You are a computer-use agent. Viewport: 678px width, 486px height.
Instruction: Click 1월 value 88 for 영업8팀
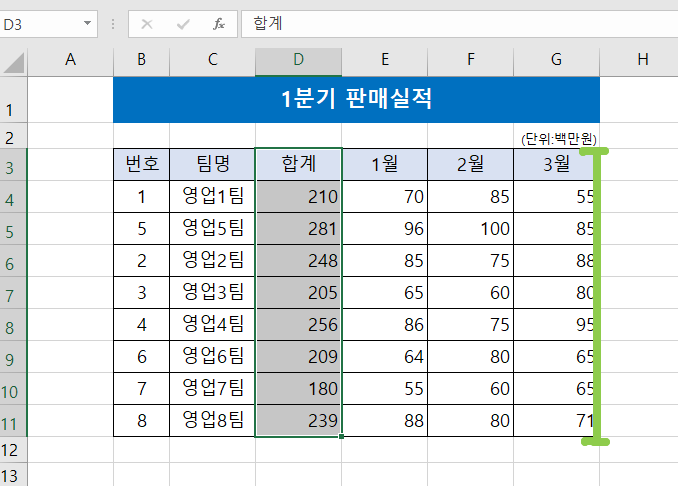384,420
